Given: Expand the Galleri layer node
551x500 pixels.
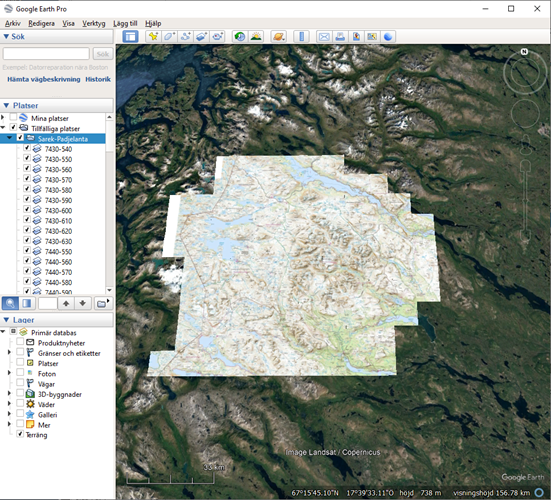Looking at the screenshot, I should [x=9, y=414].
